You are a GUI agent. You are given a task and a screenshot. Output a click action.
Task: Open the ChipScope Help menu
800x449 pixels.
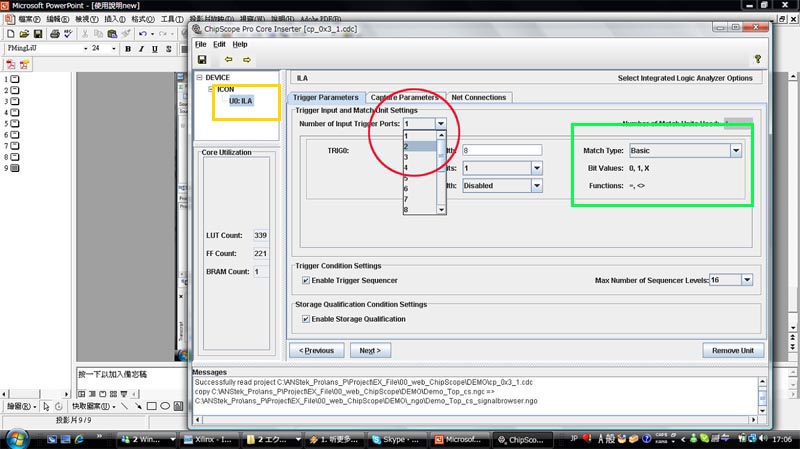click(240, 44)
